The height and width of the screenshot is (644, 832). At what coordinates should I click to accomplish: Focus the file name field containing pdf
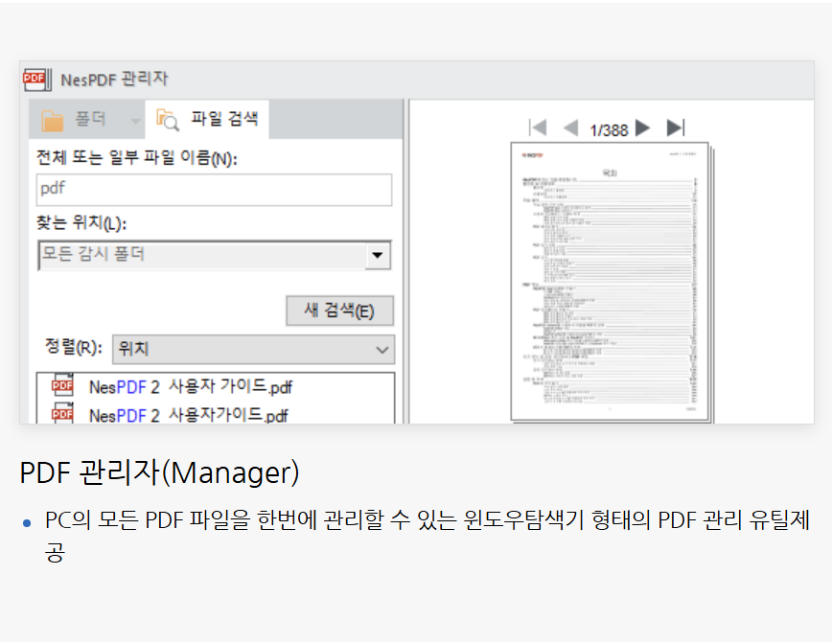[215, 190]
